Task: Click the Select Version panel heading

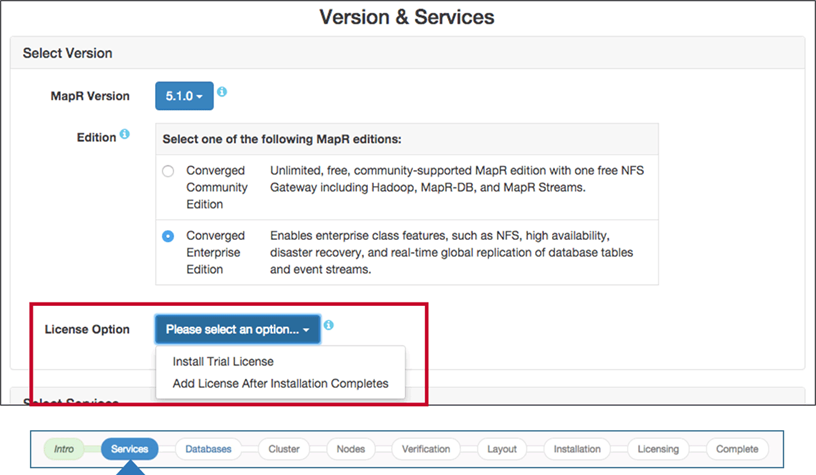Action: coord(68,53)
